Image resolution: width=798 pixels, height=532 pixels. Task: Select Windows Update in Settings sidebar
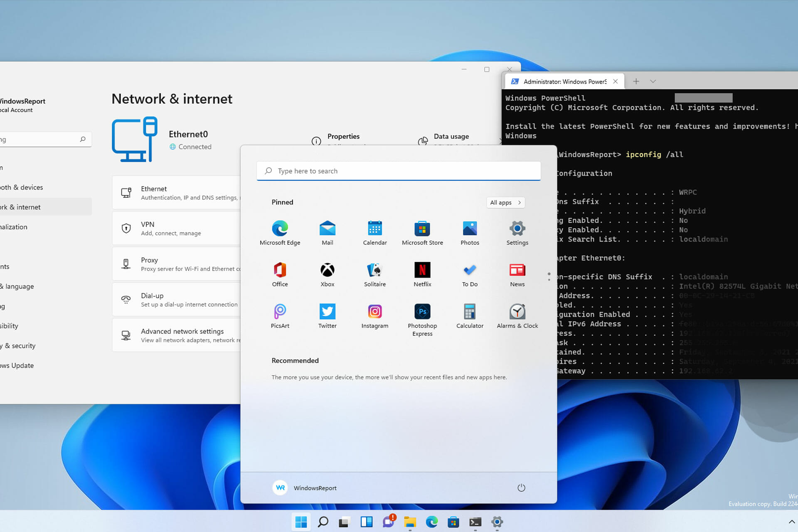click(x=45, y=365)
